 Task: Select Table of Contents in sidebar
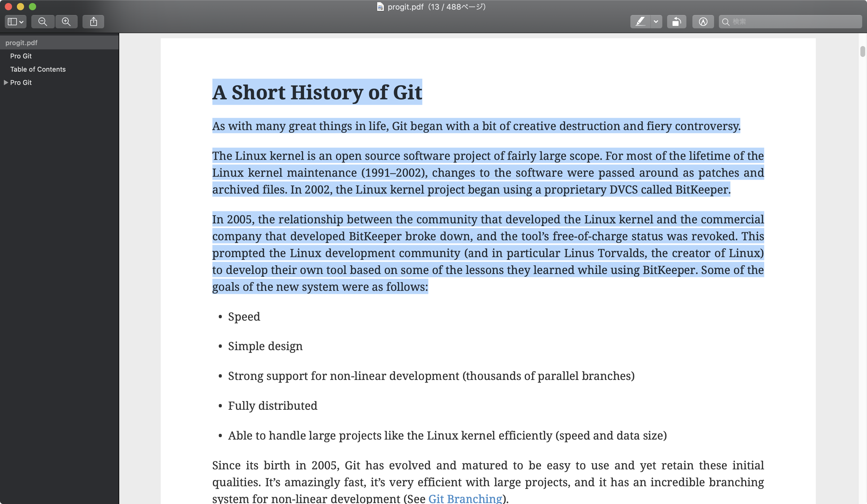pos(38,69)
